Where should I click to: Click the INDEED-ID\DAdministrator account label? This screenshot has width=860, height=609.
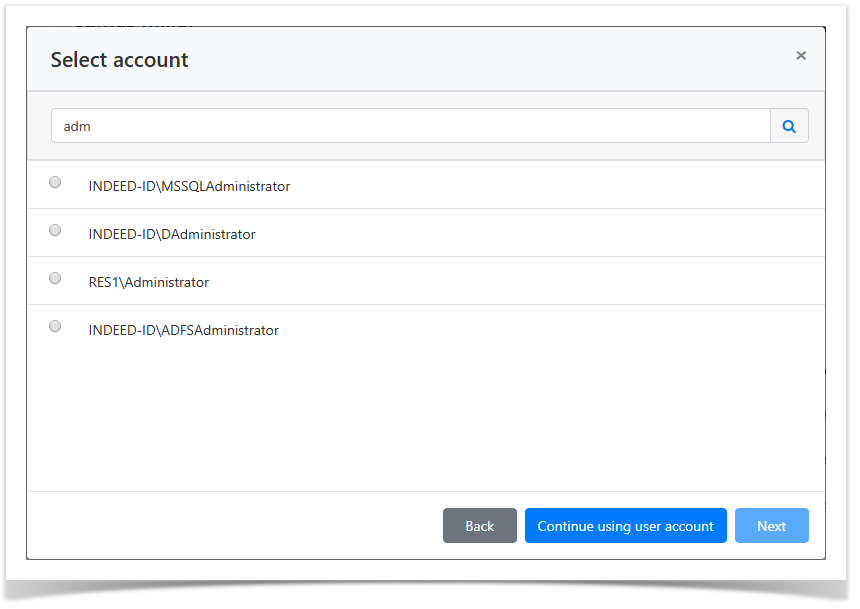point(172,234)
